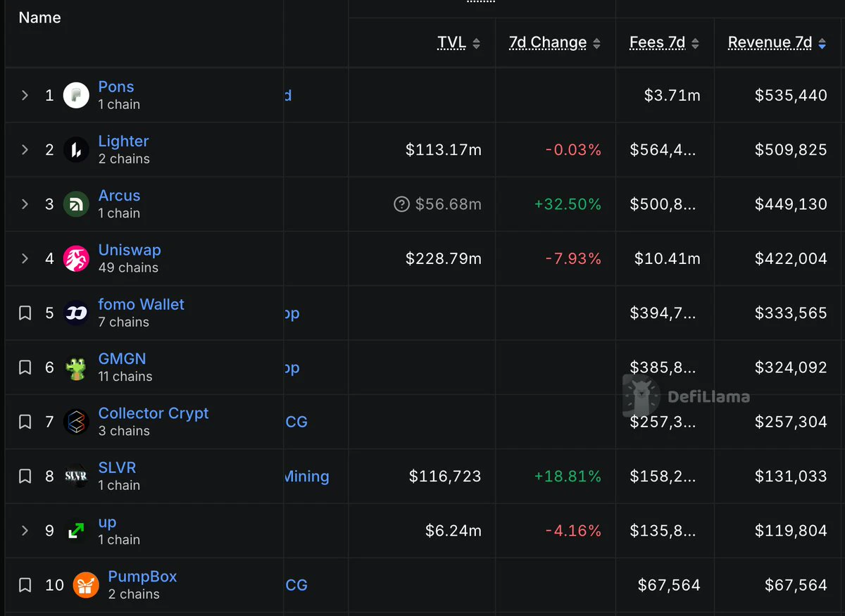Bookmark the SLVR protocol row

[25, 476]
